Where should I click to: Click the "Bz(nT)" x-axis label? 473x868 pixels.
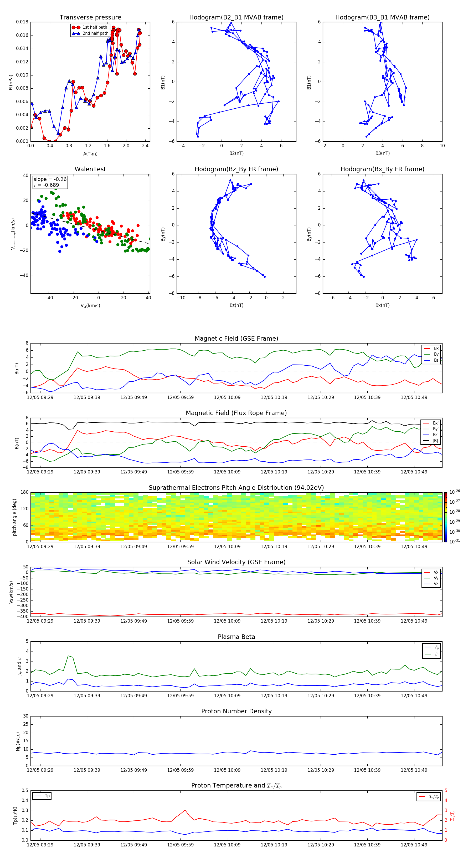point(236,305)
